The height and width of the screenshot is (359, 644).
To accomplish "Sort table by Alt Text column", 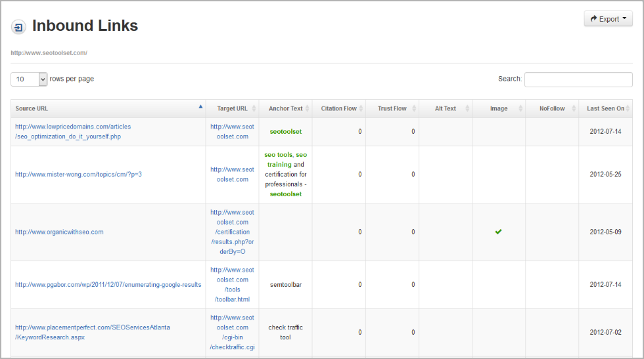I will click(446, 109).
